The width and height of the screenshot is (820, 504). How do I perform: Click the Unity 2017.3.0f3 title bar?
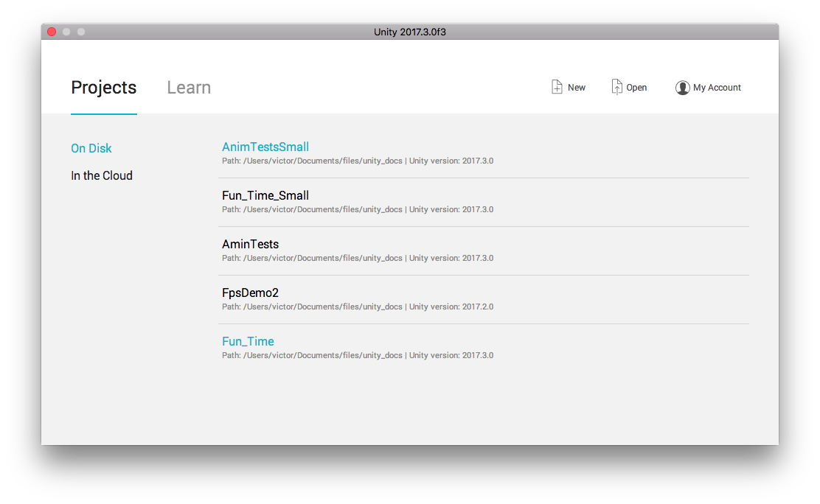410,32
